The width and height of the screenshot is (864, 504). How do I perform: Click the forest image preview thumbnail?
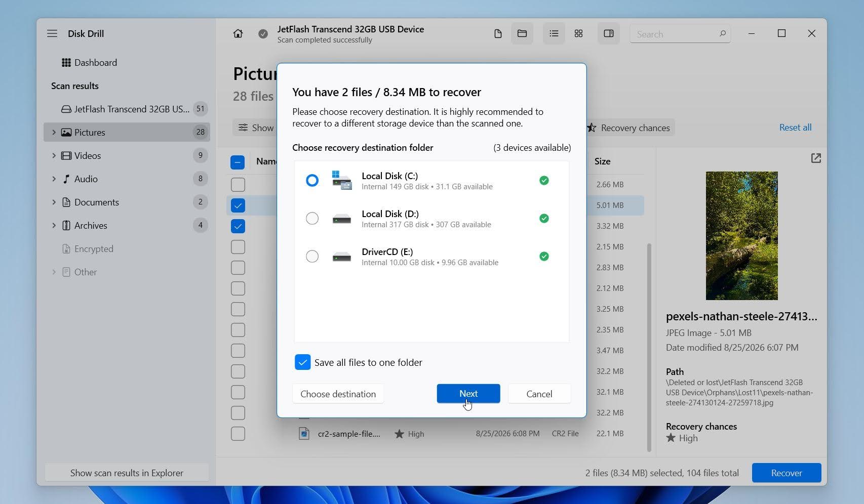pyautogui.click(x=741, y=236)
